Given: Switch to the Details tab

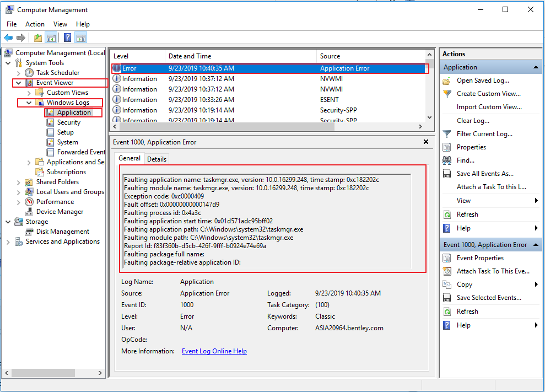Looking at the screenshot, I should (x=157, y=159).
